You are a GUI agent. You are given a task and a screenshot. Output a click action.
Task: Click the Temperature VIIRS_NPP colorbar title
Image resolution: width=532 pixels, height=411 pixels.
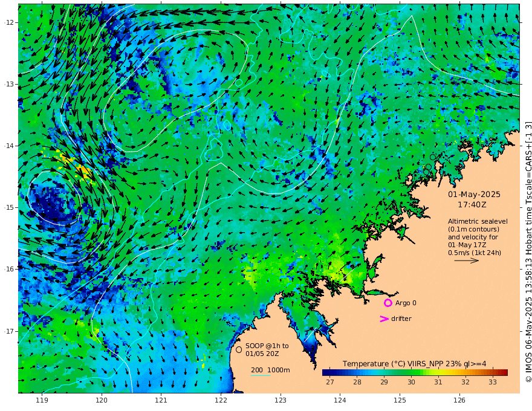[414, 364]
